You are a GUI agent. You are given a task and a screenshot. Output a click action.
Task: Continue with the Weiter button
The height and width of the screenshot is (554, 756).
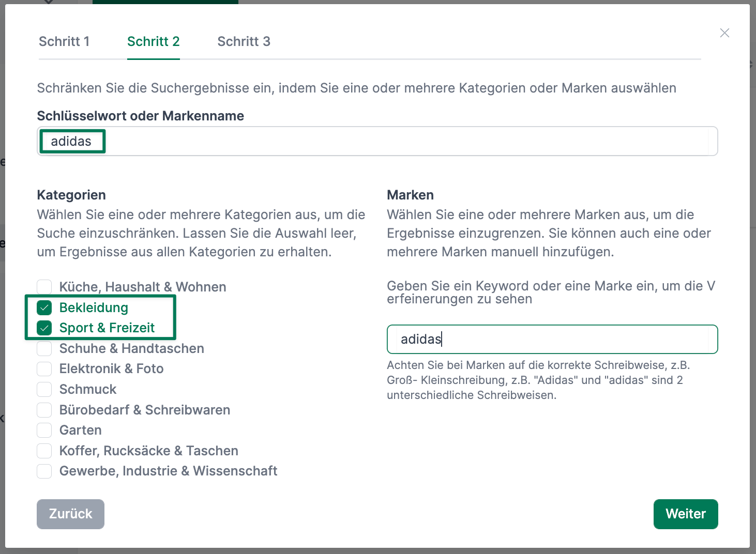pos(686,514)
